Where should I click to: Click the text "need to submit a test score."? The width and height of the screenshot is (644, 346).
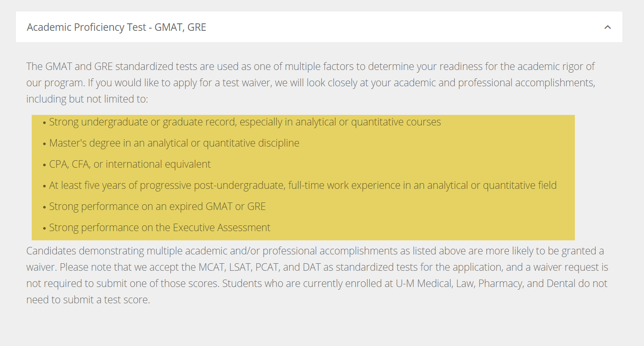coord(88,300)
